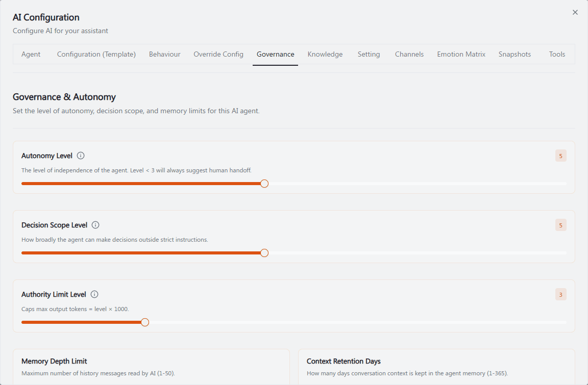
Task: Switch to Configuration (Template) tab
Action: tap(96, 54)
